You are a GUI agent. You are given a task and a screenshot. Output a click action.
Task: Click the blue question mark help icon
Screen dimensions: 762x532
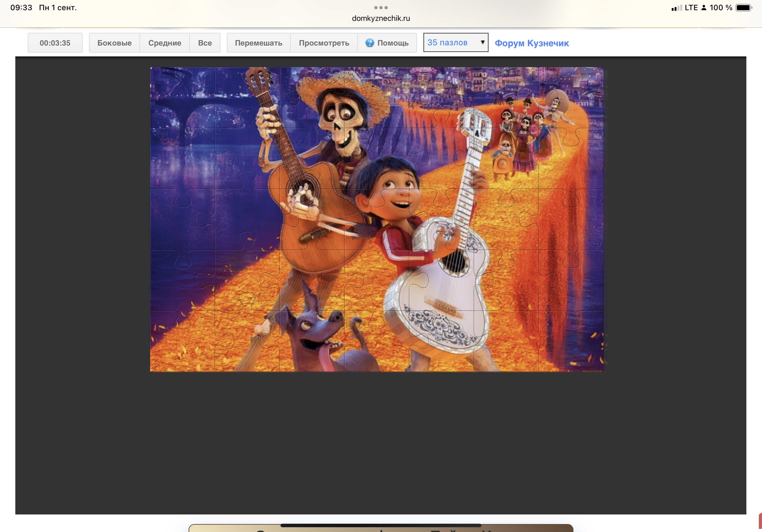(x=370, y=43)
